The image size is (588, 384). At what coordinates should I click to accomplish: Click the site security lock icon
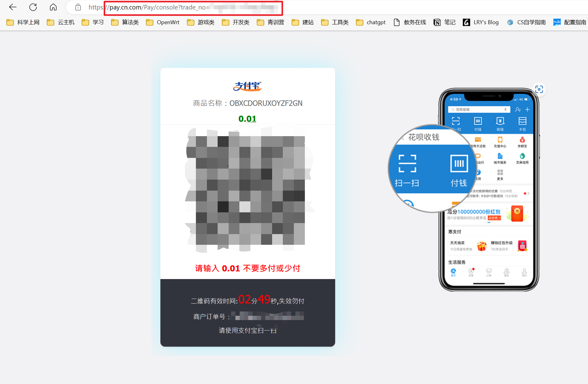point(78,7)
